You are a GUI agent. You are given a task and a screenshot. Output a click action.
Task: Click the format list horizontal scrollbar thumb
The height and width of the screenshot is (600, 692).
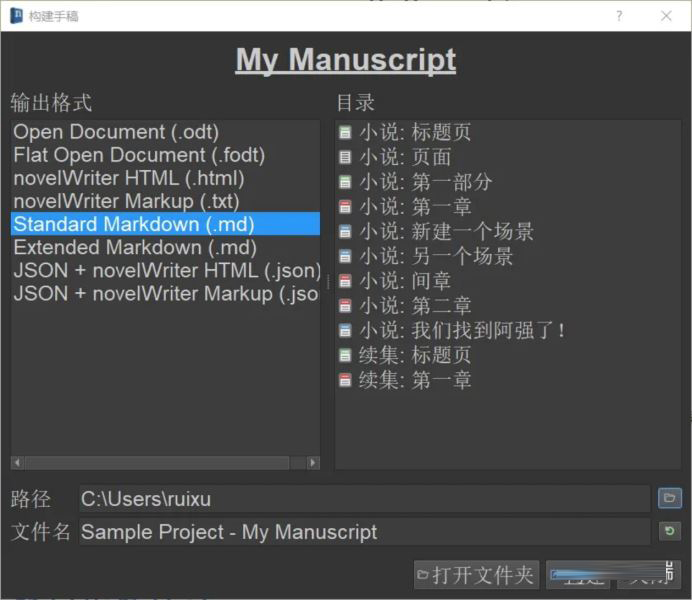157,463
